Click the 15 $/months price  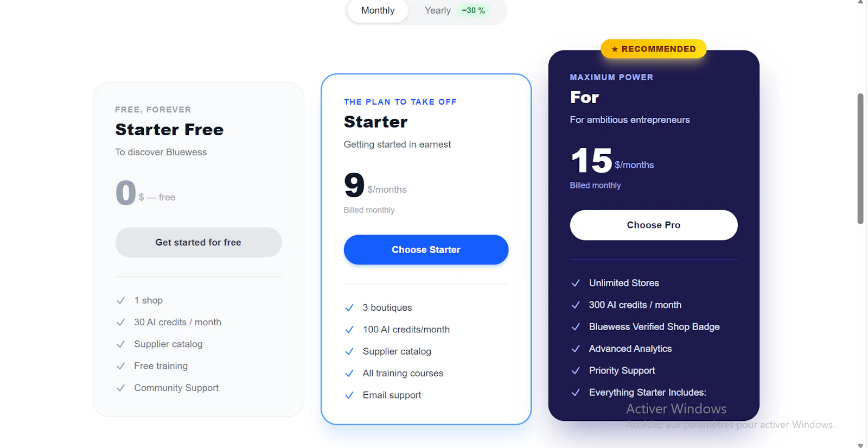[612, 161]
